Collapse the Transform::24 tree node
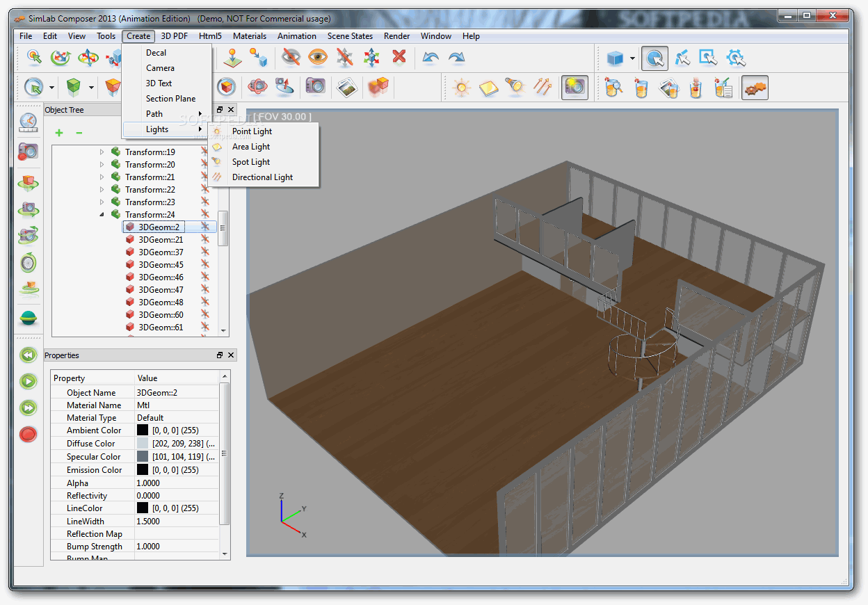 [102, 214]
